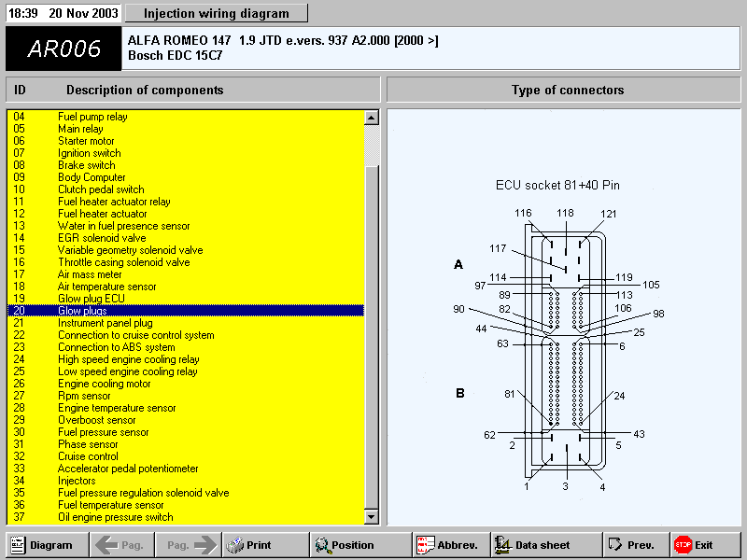
Task: Select 37 Oil engine pressure switch
Action: click(186, 517)
